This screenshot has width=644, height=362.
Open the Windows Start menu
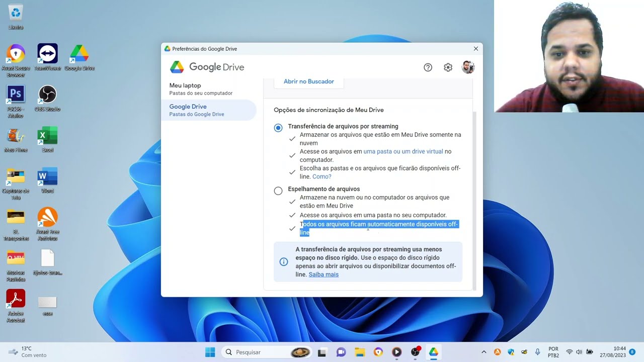(210, 352)
